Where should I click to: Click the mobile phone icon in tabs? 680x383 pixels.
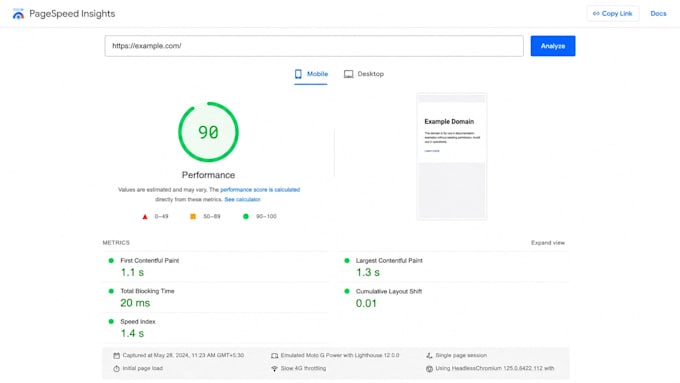298,74
